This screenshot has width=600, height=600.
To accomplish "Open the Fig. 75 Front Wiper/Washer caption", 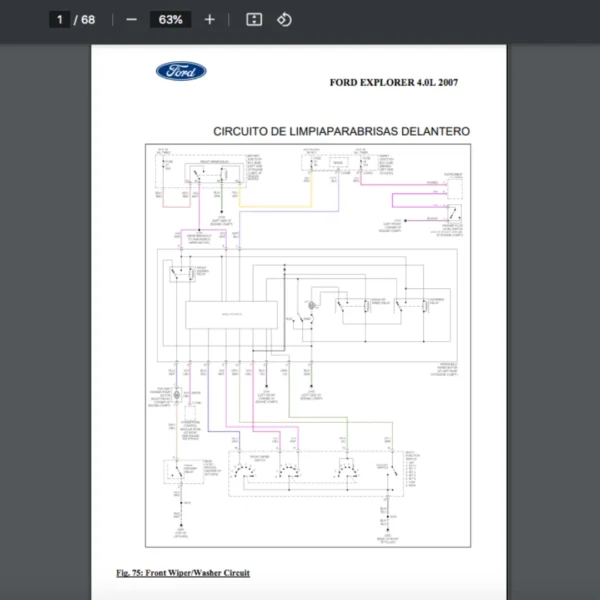I will point(182,573).
